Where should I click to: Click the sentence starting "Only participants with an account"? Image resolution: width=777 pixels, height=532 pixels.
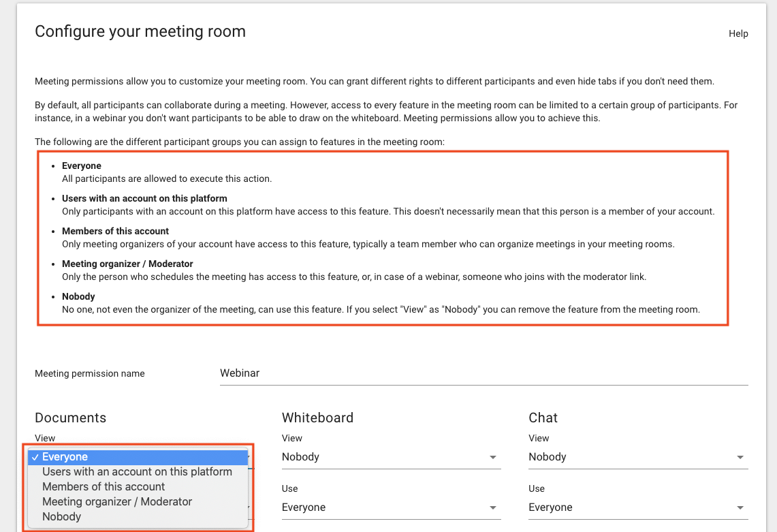388,211
